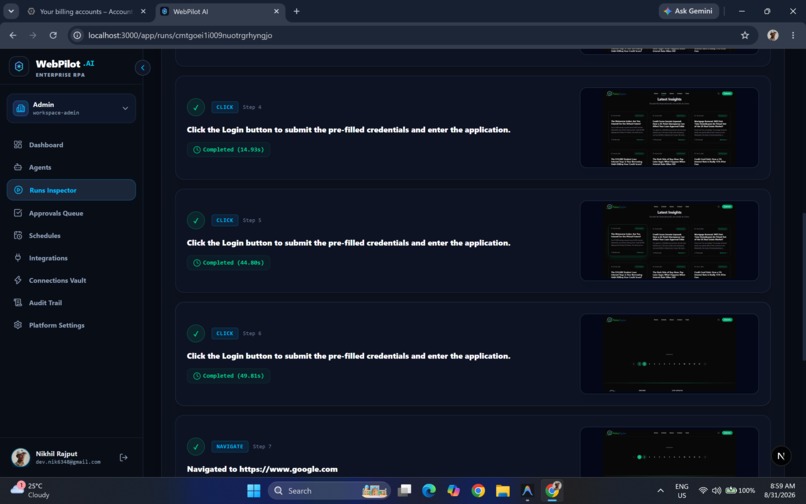806x504 pixels.
Task: Open the Chrome three-dot menu
Action: click(x=793, y=35)
